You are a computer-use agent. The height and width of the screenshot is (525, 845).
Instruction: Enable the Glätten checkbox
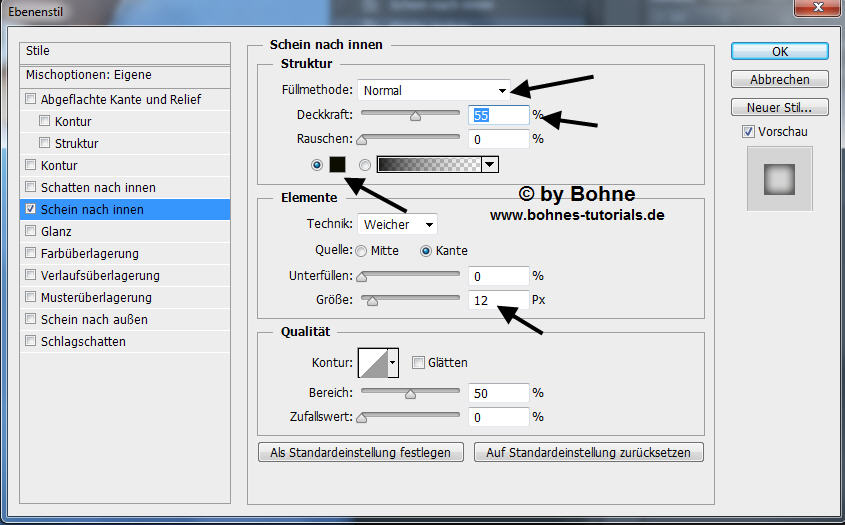(418, 362)
